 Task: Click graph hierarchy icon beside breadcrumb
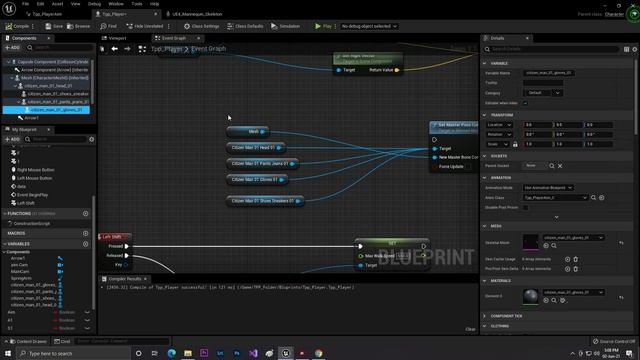point(142,49)
